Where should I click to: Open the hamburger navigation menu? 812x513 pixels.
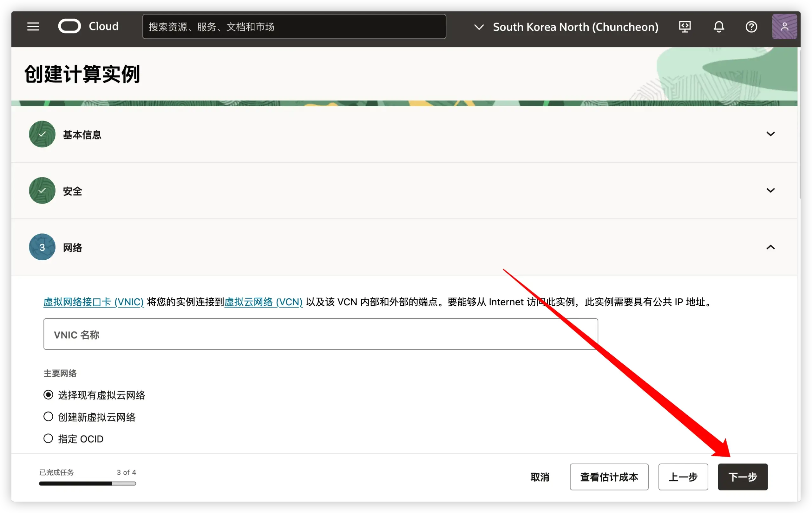click(x=33, y=26)
